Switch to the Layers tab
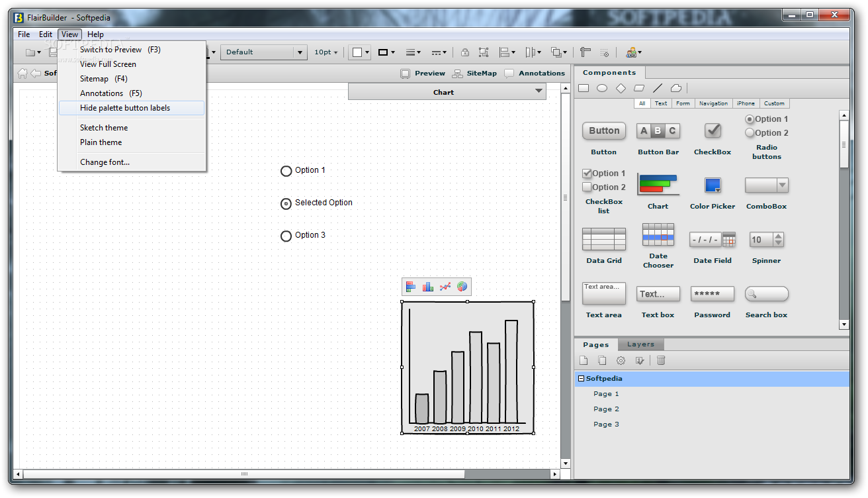 (640, 344)
